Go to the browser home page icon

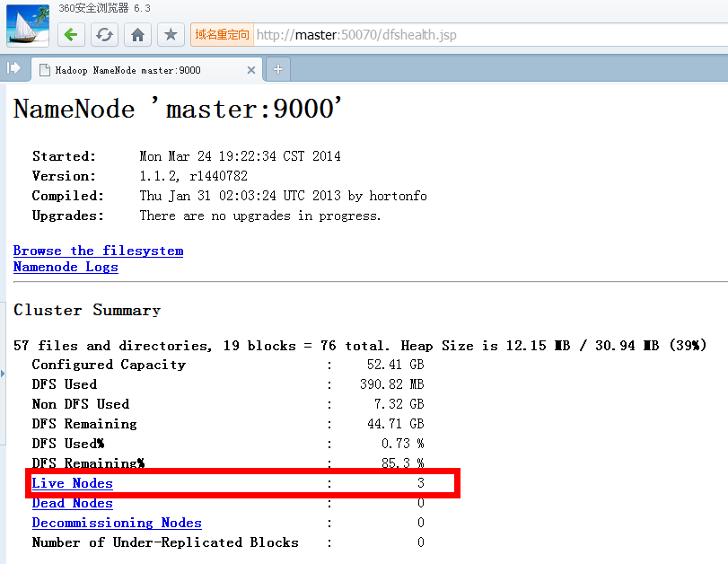[x=137, y=35]
